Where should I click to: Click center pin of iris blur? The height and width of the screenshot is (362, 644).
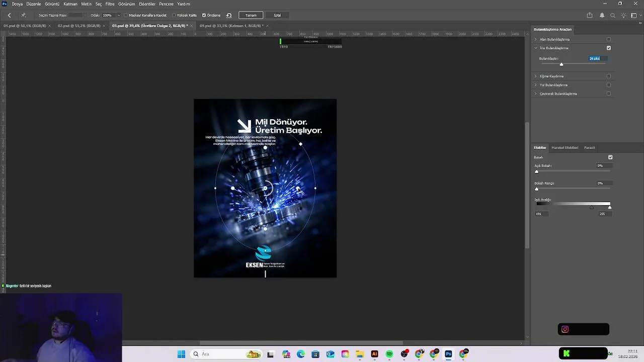click(x=265, y=189)
